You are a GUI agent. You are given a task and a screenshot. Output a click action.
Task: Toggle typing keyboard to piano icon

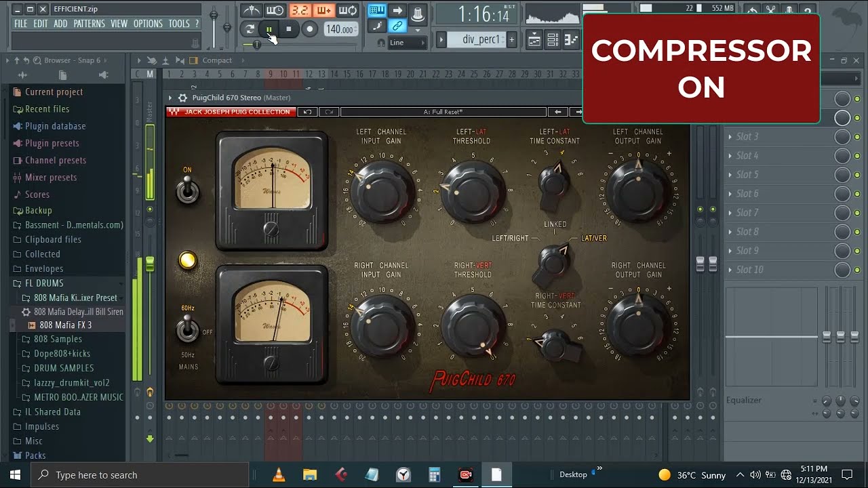click(x=377, y=10)
